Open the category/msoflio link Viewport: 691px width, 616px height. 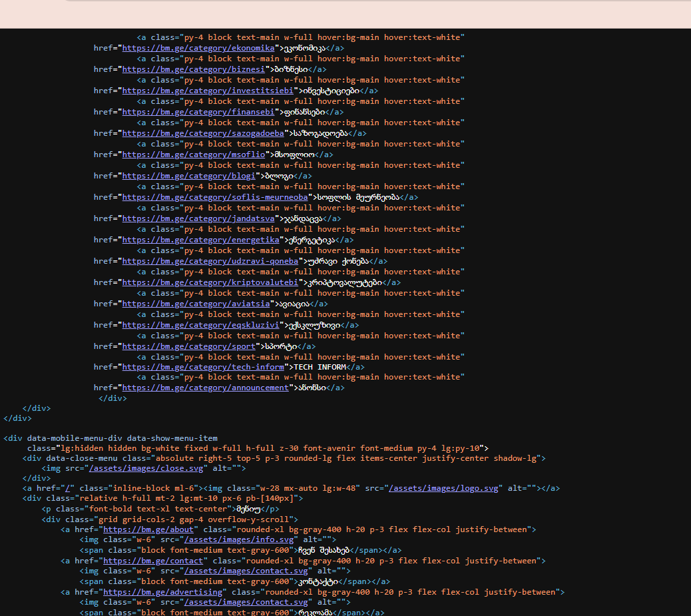(194, 154)
